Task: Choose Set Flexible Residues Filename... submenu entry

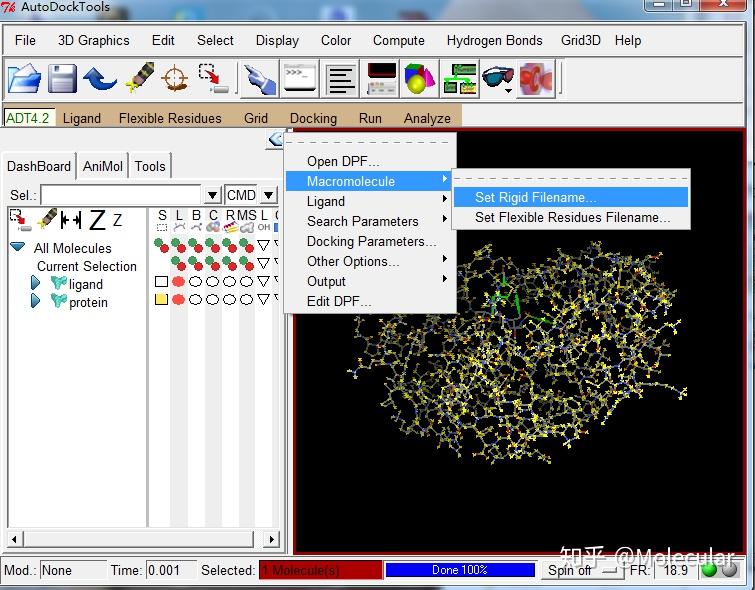Action: pos(572,217)
